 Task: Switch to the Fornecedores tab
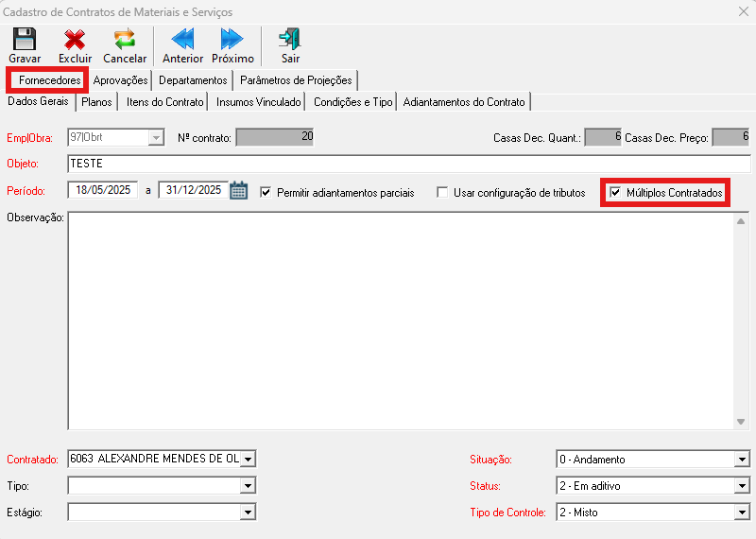[x=49, y=80]
